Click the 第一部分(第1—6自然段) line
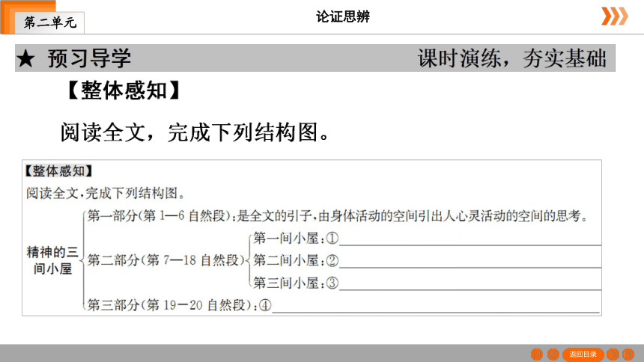Image resolution: width=644 pixels, height=362 pixels. coord(338,216)
